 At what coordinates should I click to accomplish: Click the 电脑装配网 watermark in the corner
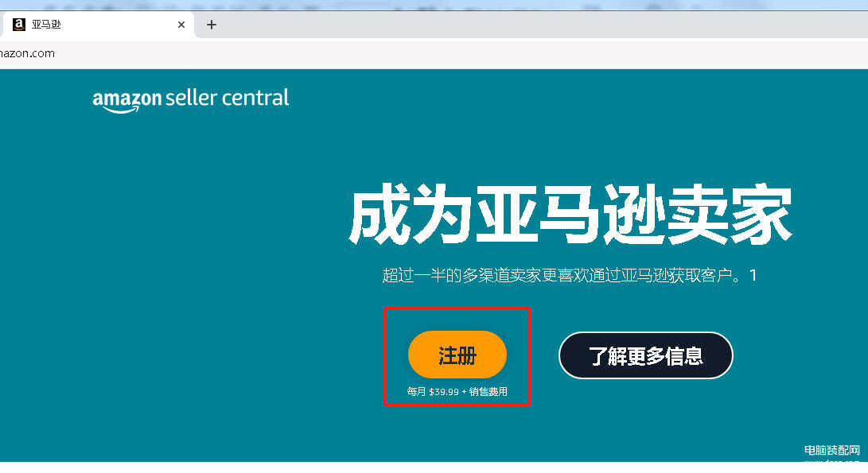point(832,450)
